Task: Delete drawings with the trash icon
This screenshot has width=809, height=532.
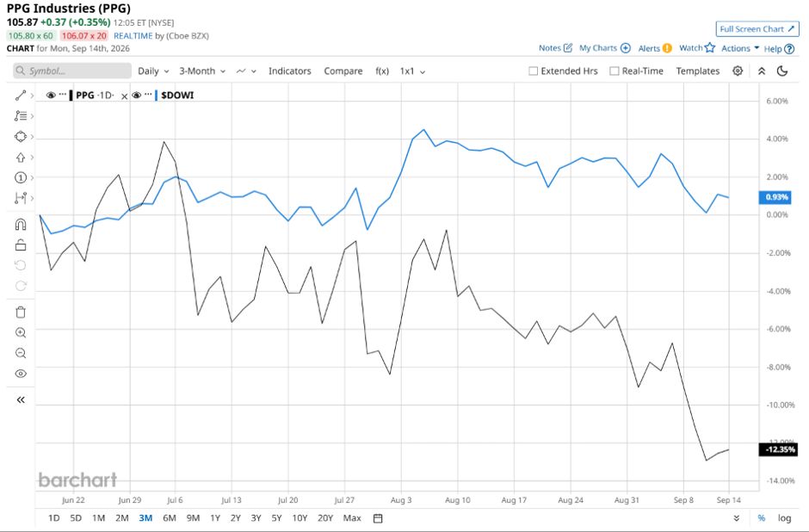Action: tap(21, 312)
